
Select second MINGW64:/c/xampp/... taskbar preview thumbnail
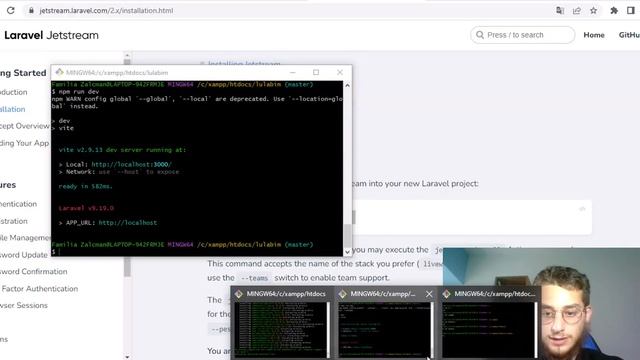385,323
